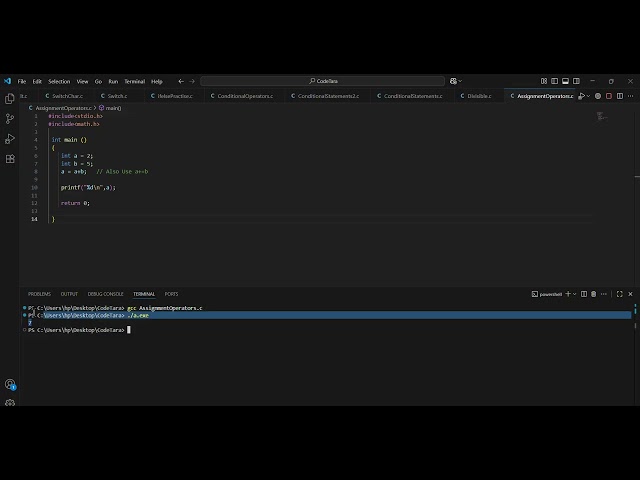This screenshot has width=640, height=480.
Task: Open the Manage gear icon
Action: 10,402
